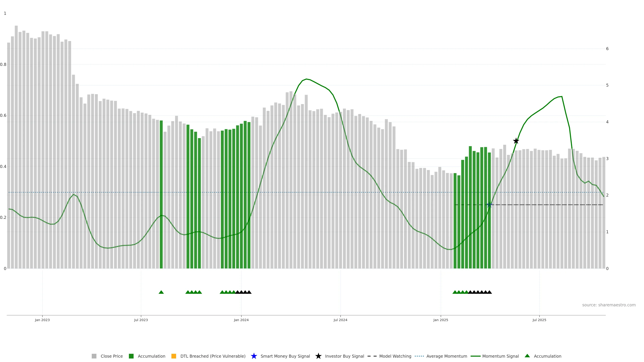
Task: Click the Investor Buy Signal legend star icon
Action: (x=318, y=356)
